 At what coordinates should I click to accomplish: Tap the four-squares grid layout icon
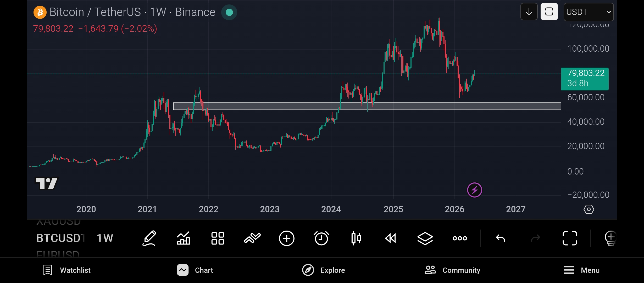tap(218, 238)
